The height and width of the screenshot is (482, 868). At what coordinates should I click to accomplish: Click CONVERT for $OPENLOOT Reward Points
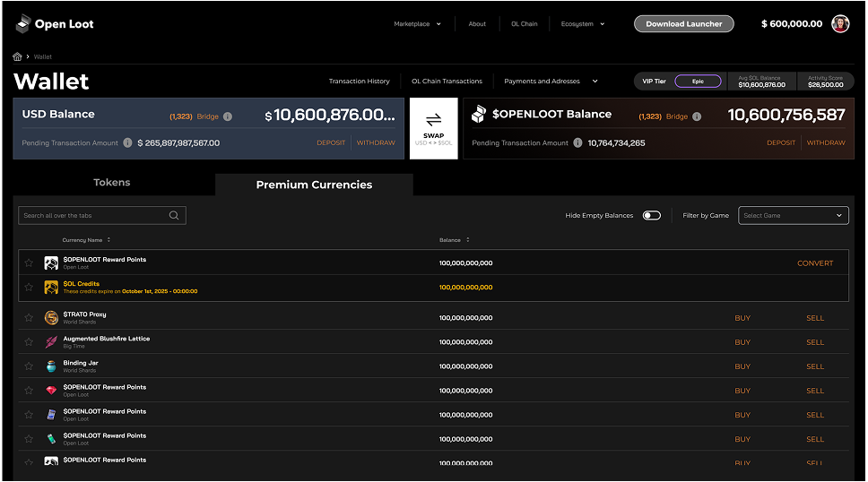coord(815,263)
